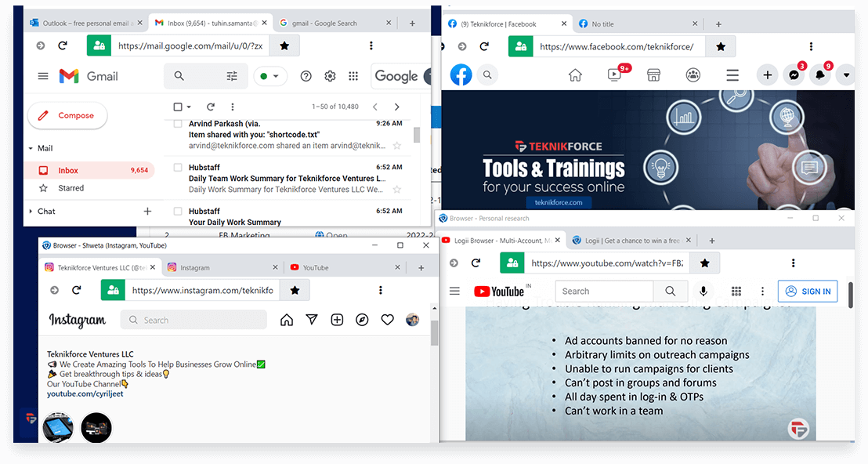868x464 pixels.
Task: Star the Arvind Parkash email
Action: pos(397,146)
